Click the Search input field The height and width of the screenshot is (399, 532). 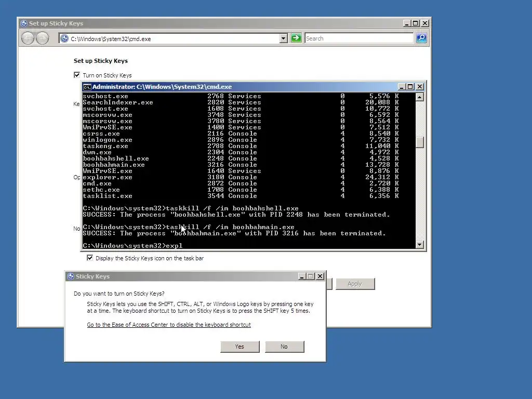tap(359, 38)
